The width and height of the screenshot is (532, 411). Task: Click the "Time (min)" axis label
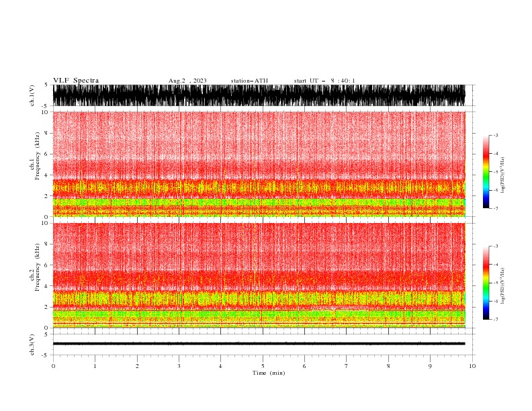click(269, 373)
